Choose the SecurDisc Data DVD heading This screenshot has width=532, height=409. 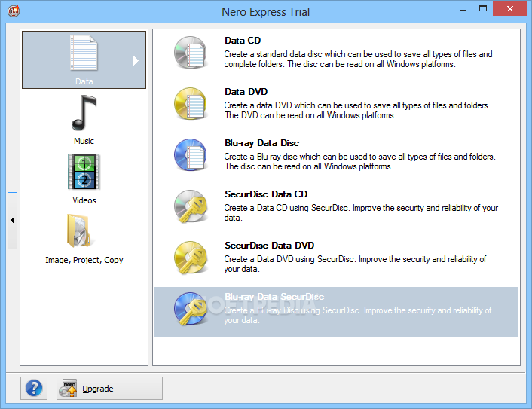point(269,246)
